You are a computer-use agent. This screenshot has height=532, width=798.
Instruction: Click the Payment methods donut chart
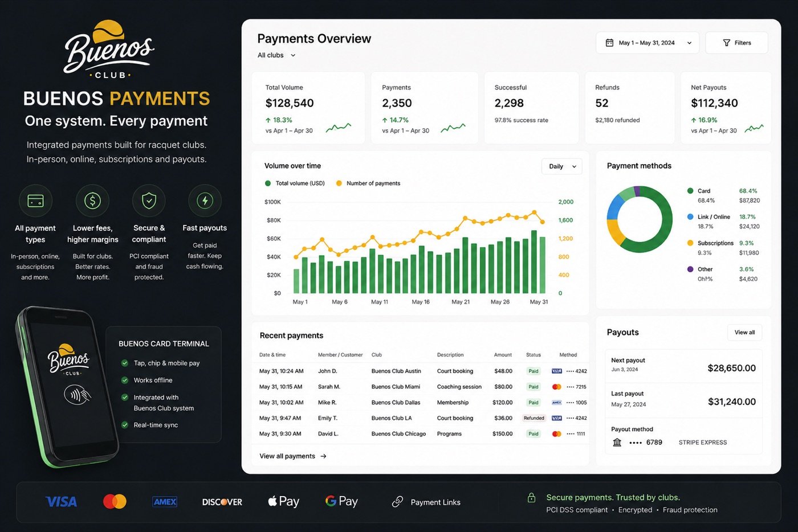pos(640,219)
